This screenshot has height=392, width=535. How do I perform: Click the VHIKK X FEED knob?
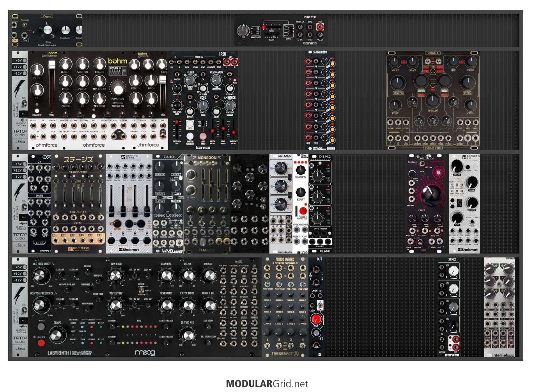(x=471, y=62)
